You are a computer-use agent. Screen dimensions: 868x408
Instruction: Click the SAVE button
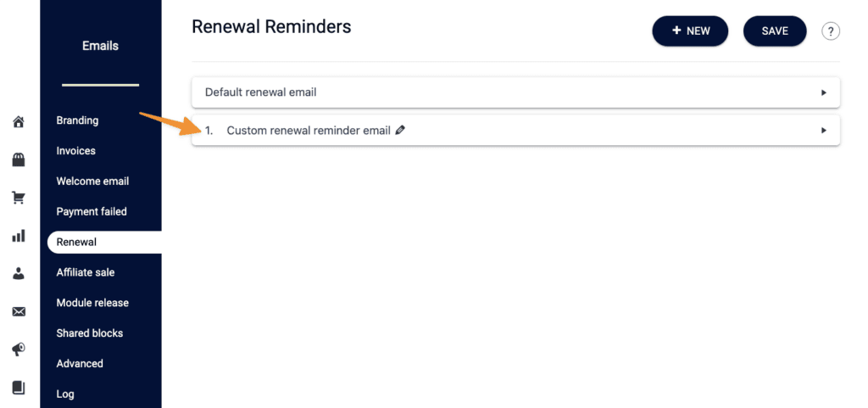tap(775, 31)
